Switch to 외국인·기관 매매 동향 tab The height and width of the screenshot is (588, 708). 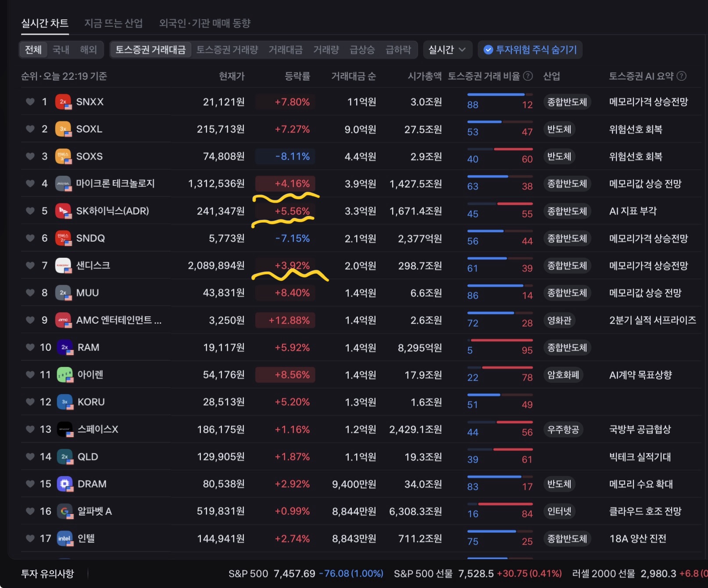[205, 23]
